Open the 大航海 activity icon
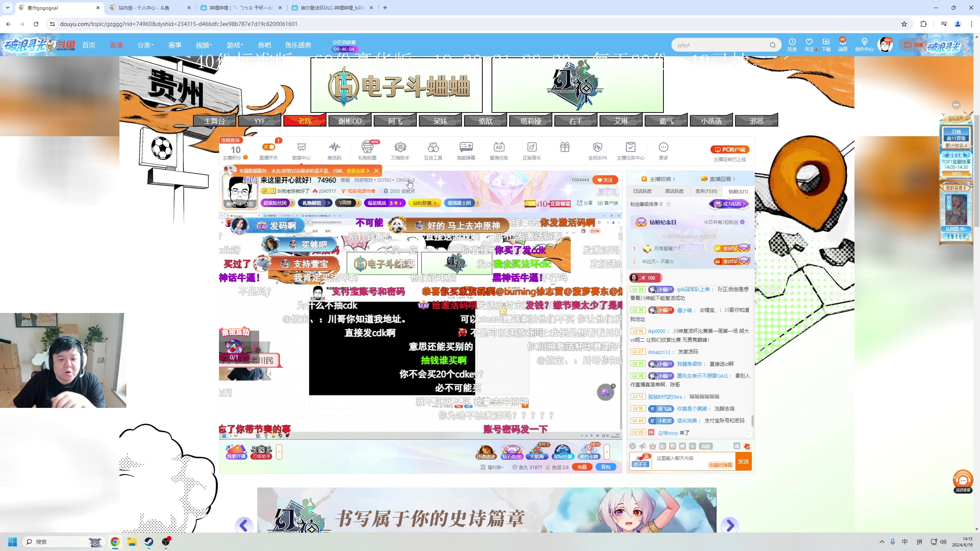Screen dimensions: 980x551 click(x=537, y=452)
